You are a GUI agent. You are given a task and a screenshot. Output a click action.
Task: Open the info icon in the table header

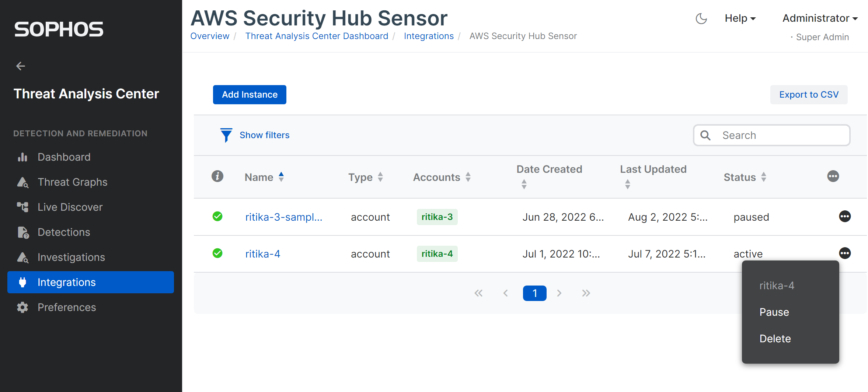point(217,176)
